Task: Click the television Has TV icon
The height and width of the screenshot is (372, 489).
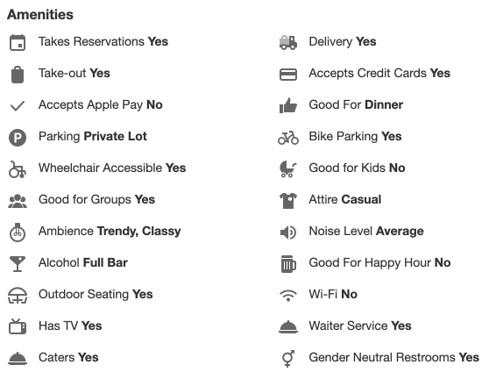Action: pyautogui.click(x=17, y=326)
